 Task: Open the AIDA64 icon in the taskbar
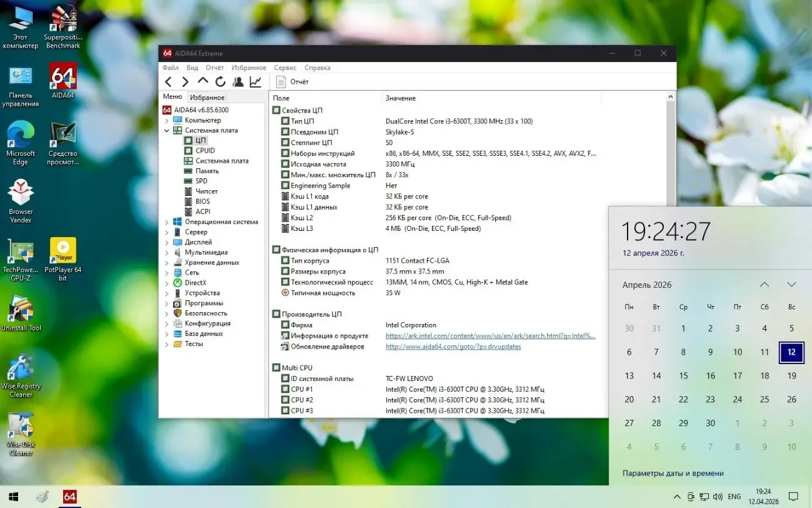pyautogui.click(x=69, y=497)
